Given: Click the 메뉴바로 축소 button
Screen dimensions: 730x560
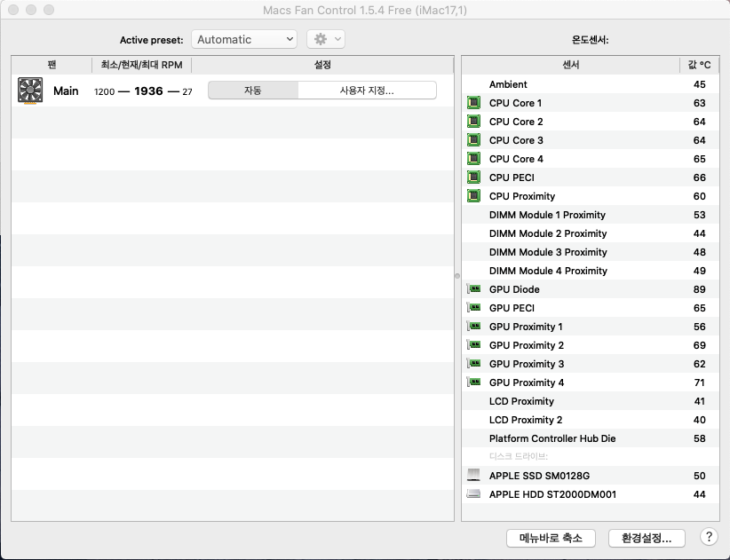Looking at the screenshot, I should [x=551, y=538].
